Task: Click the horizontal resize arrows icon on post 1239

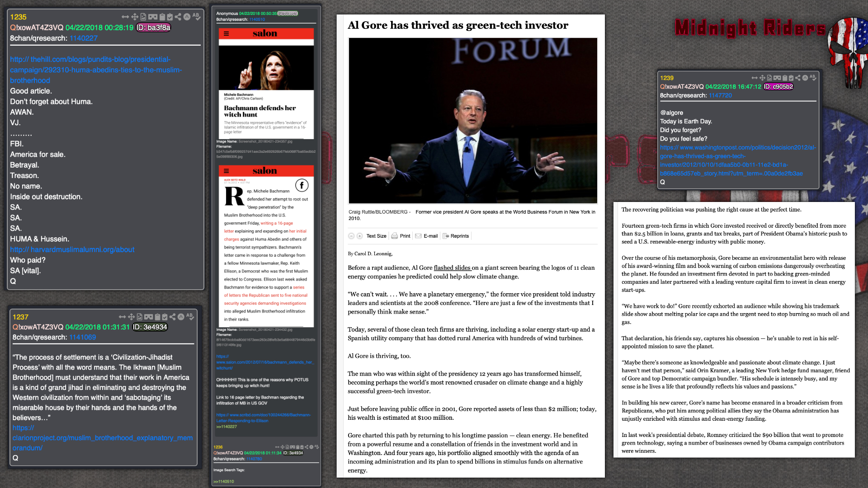Action: click(x=755, y=78)
